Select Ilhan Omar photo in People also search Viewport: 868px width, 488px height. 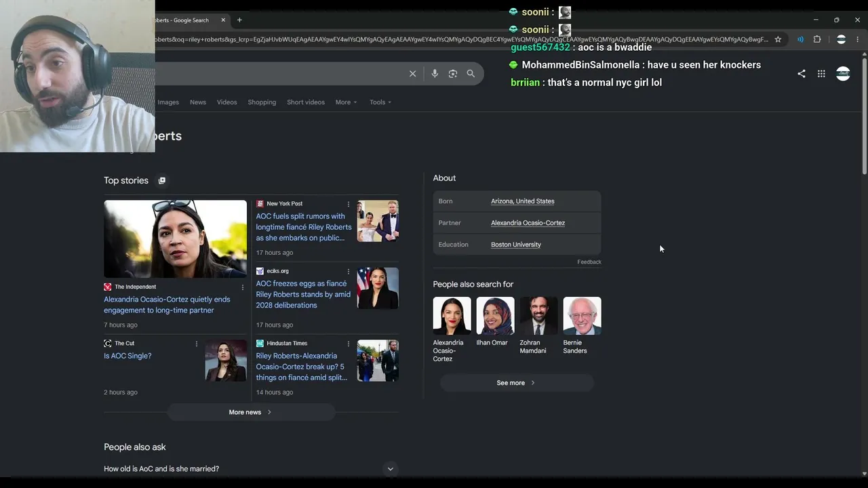coord(496,316)
